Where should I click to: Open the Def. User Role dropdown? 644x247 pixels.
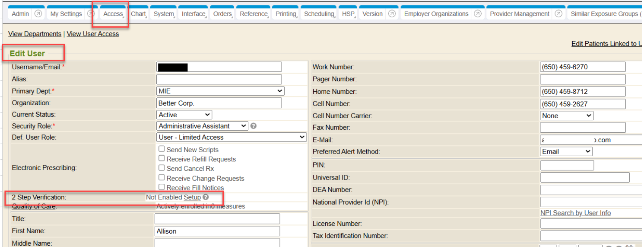click(x=232, y=137)
